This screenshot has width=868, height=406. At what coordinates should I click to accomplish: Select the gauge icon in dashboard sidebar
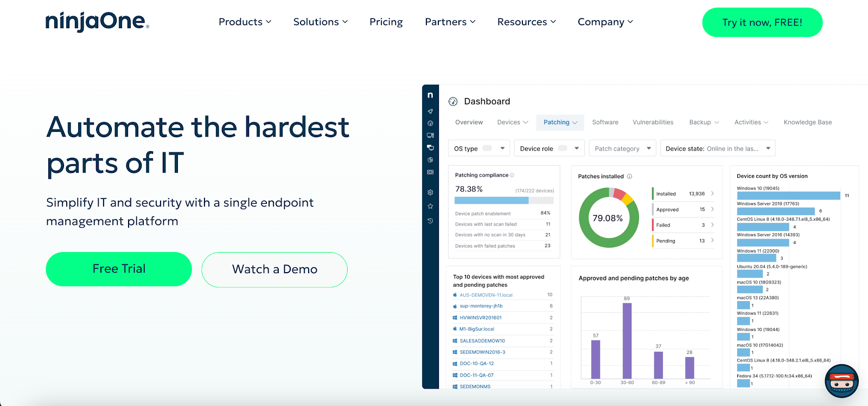point(430,123)
